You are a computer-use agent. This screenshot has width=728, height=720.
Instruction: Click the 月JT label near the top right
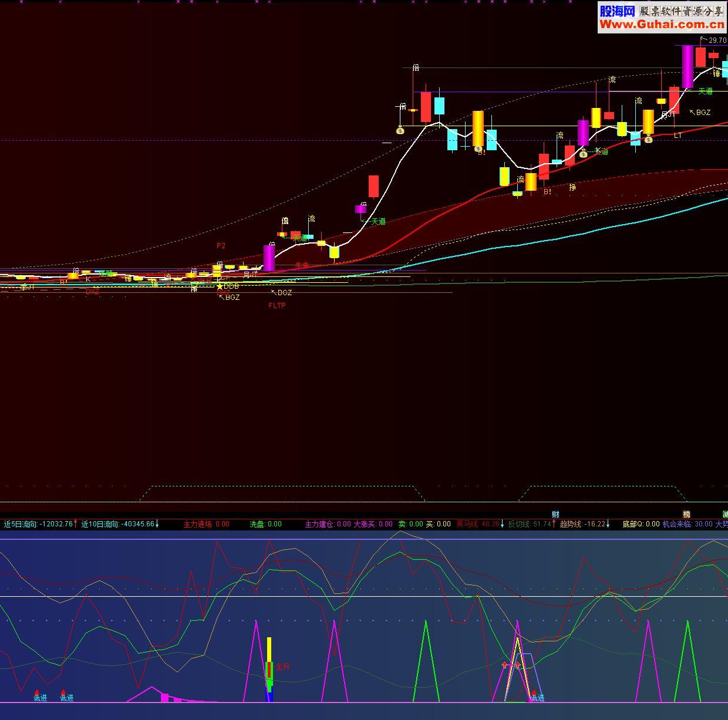click(x=668, y=115)
